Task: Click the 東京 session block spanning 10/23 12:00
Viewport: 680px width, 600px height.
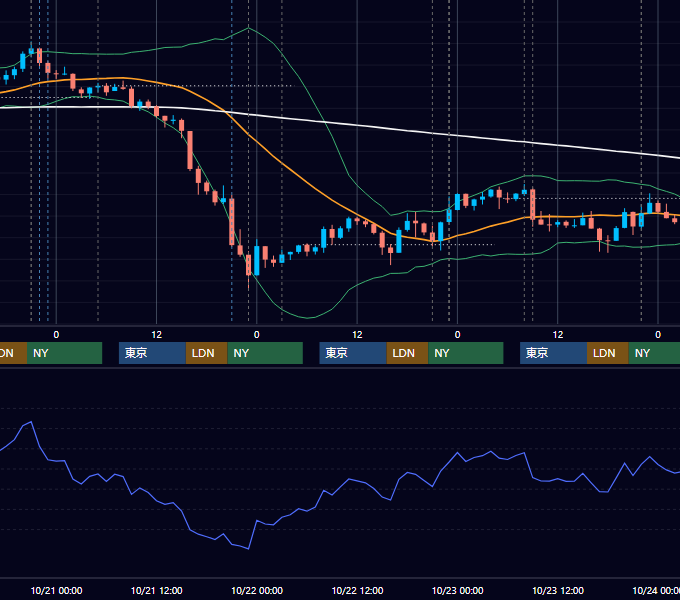Action: click(x=553, y=353)
